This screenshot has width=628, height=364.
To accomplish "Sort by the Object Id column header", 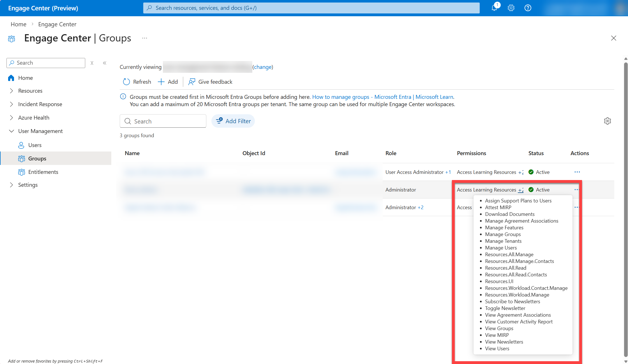I will tap(254, 153).
